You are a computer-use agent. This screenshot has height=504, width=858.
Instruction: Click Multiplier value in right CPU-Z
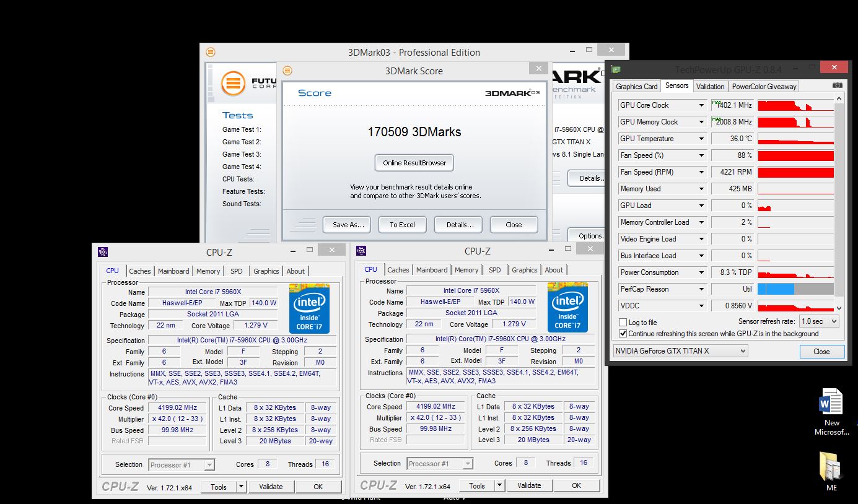436,417
